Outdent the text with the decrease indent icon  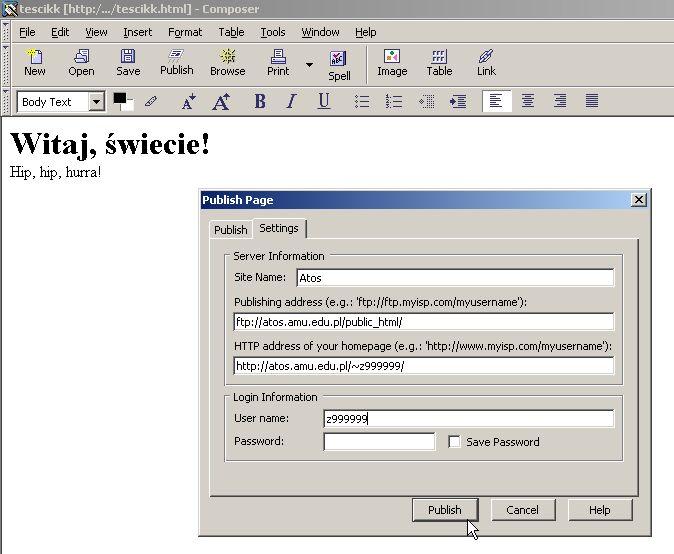tap(426, 102)
